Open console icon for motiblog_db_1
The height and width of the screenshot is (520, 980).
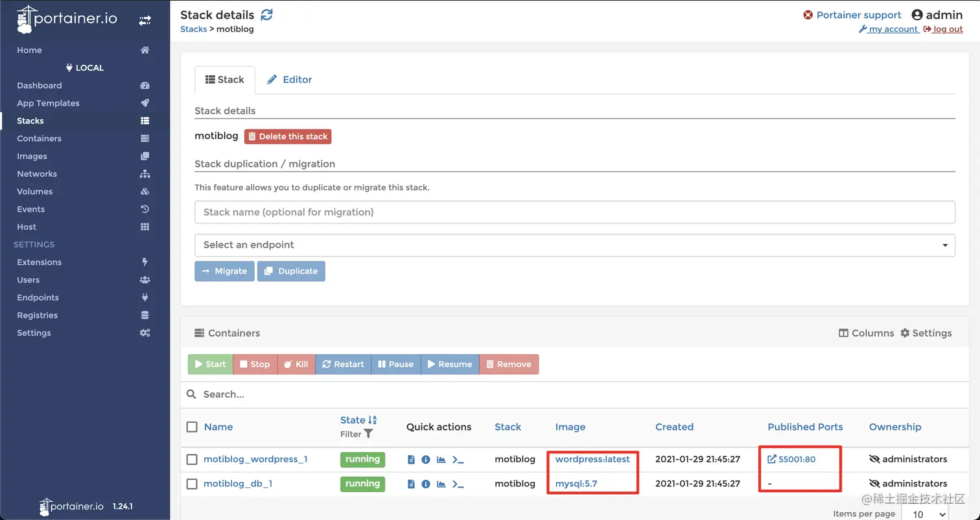pyautogui.click(x=458, y=484)
